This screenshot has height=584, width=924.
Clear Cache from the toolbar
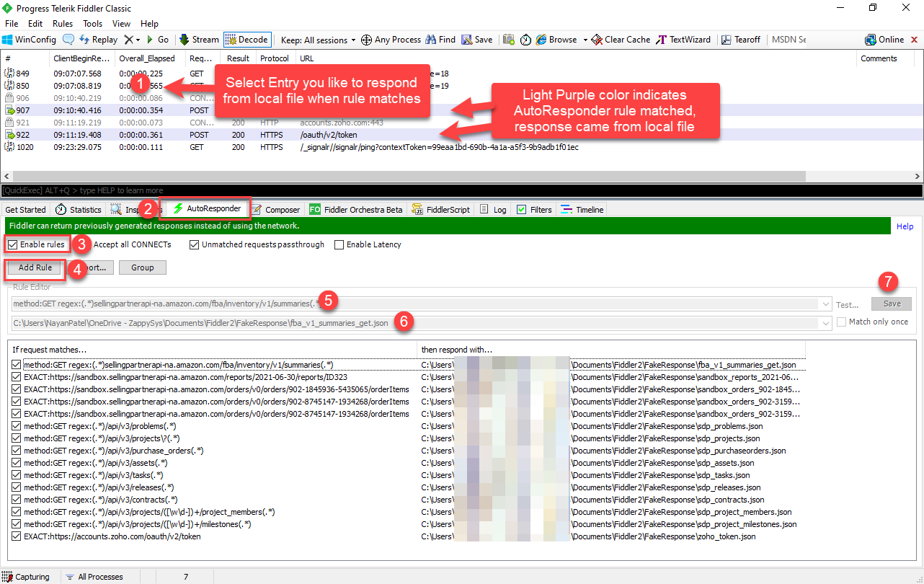[x=621, y=40]
